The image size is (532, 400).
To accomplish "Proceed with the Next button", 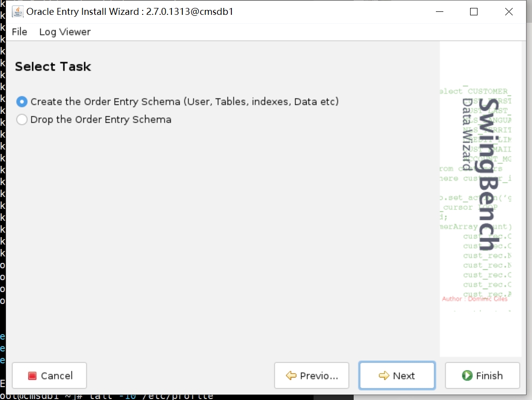I will coord(397,376).
